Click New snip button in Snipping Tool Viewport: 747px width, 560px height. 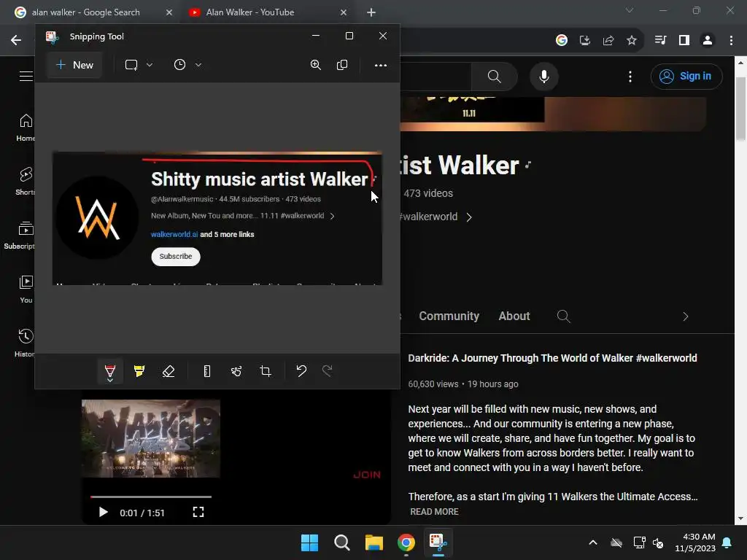pos(74,65)
